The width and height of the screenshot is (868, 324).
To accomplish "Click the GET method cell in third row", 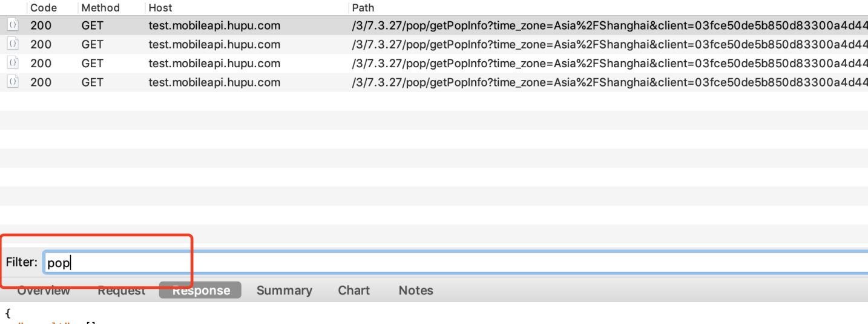I will pyautogui.click(x=93, y=63).
